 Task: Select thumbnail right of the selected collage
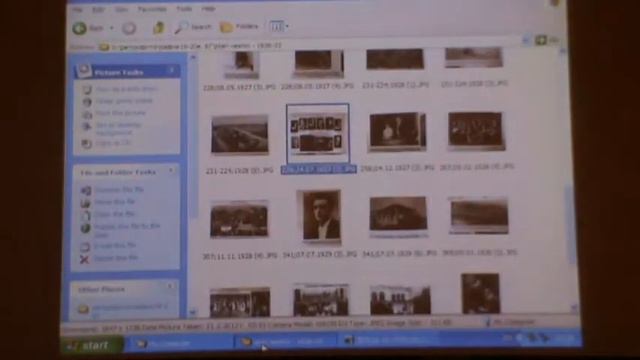pos(398,132)
